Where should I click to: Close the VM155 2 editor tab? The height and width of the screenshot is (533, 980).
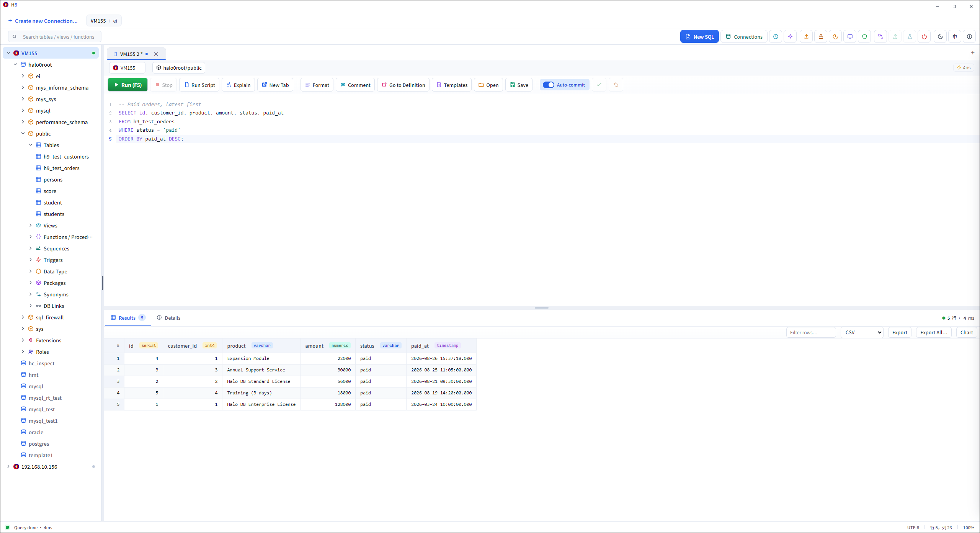click(x=156, y=54)
